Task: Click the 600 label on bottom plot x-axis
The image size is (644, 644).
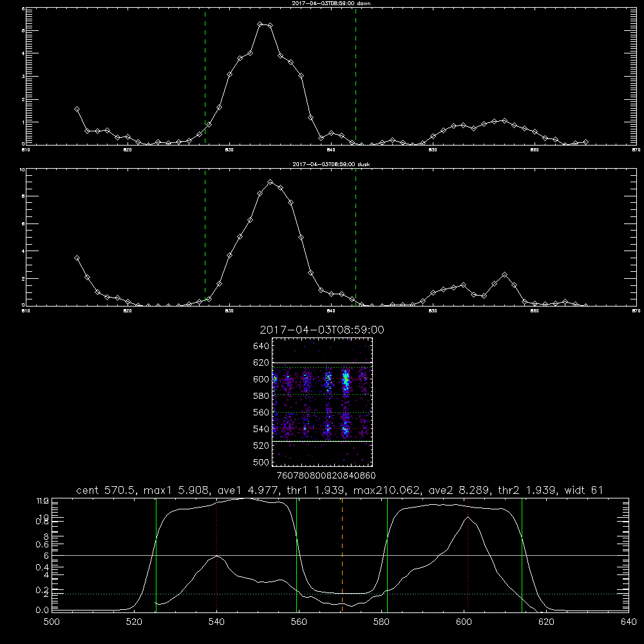Action: tap(464, 622)
